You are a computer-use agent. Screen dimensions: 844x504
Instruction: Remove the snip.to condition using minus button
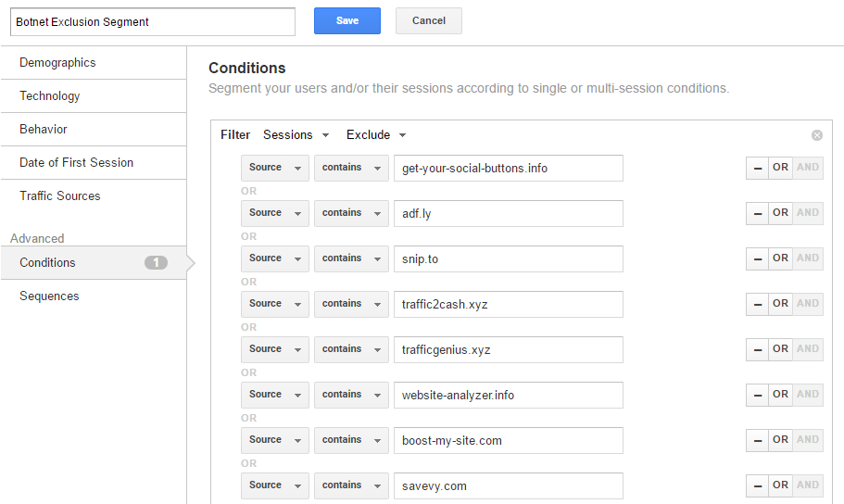(x=757, y=258)
